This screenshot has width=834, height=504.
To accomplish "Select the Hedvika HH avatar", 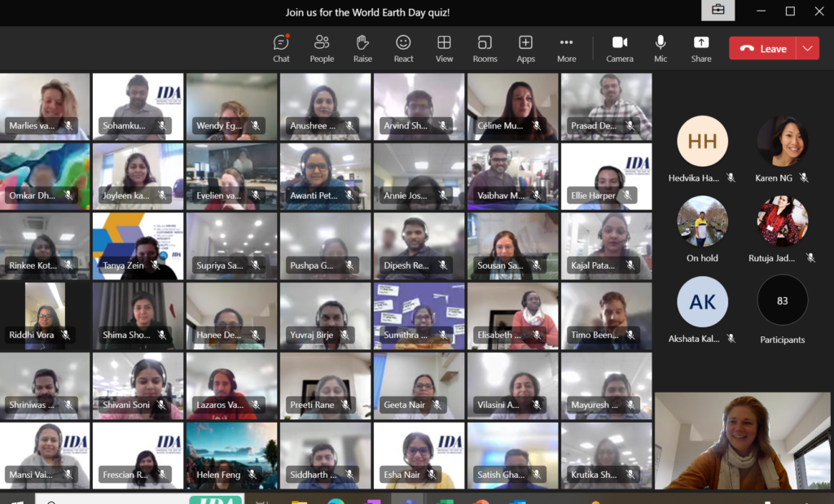I will tap(702, 142).
